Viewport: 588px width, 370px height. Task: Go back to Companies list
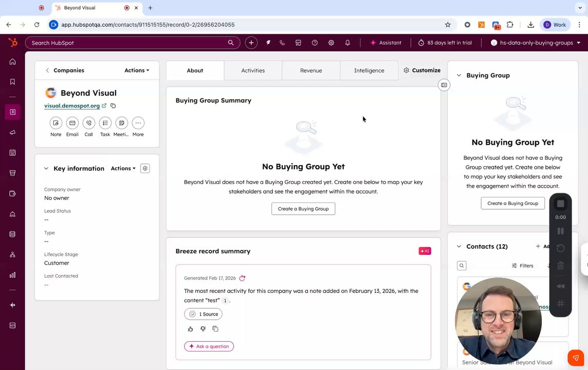[x=65, y=70]
